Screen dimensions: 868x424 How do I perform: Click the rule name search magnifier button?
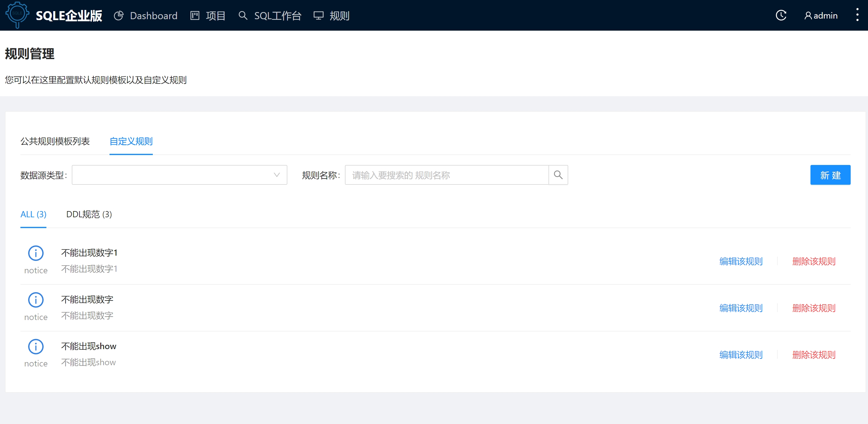558,175
